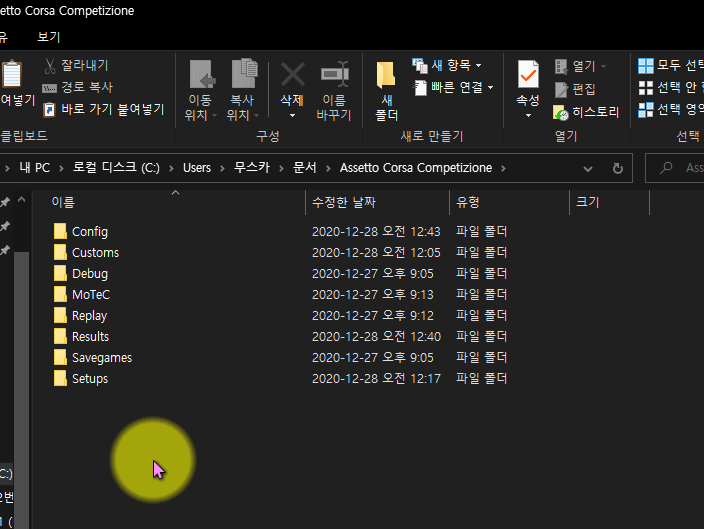Select the Savegames folder icon
The width and height of the screenshot is (704, 529).
point(60,357)
